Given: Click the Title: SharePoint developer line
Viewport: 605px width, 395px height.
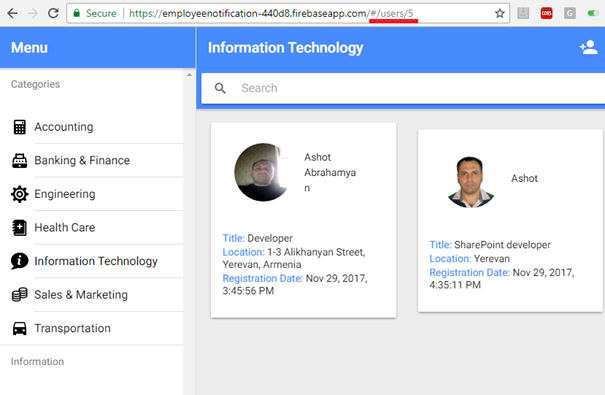Looking at the screenshot, I should [490, 245].
